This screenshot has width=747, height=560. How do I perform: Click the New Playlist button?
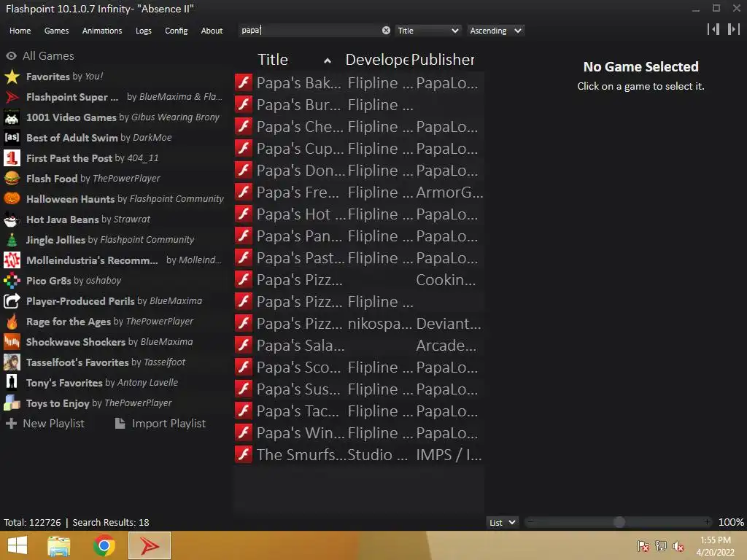tap(45, 424)
